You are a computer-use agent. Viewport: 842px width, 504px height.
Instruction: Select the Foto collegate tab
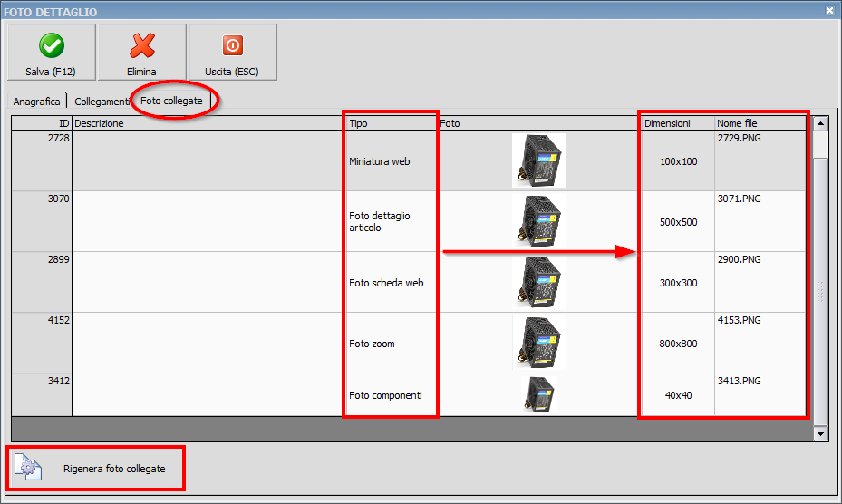pos(171,101)
